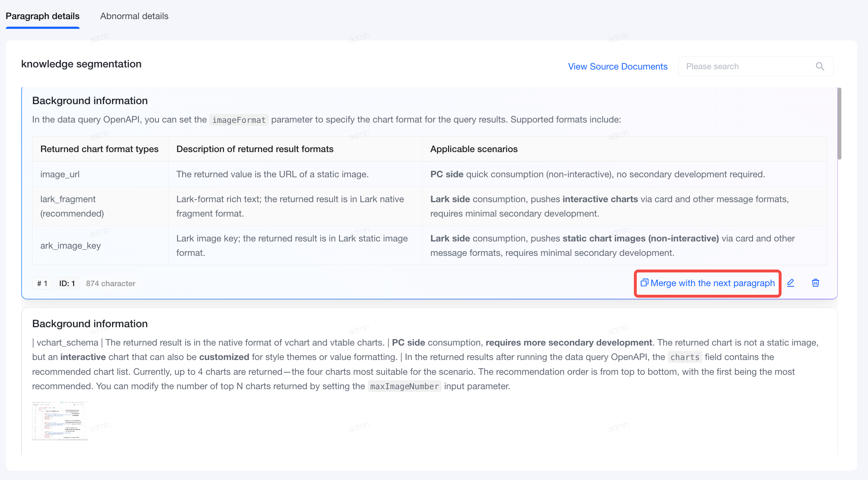The width and height of the screenshot is (868, 480).
Task: Click the maxImageNumber inline code tag
Action: [x=404, y=387]
